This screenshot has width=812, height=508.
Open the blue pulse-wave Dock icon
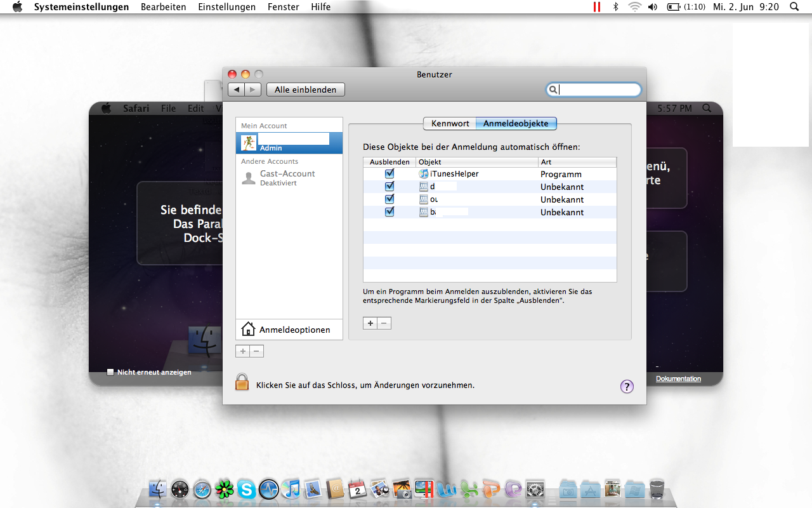(269, 489)
